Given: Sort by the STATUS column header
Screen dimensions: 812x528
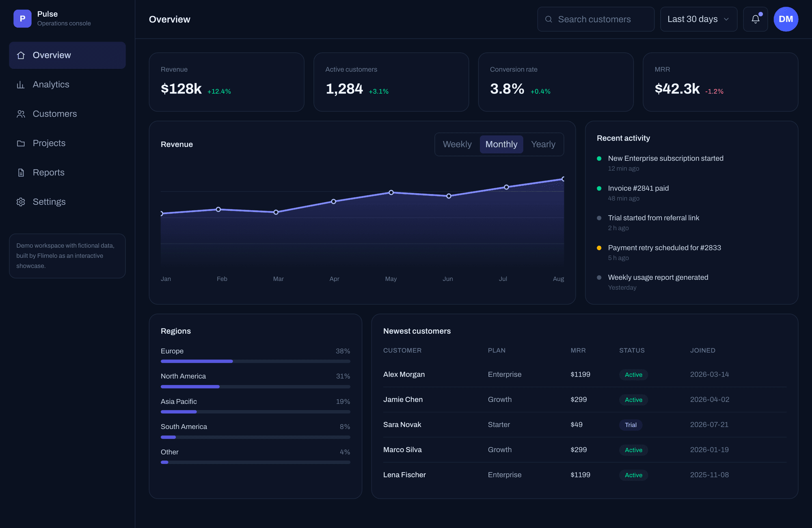Looking at the screenshot, I should pos(632,351).
